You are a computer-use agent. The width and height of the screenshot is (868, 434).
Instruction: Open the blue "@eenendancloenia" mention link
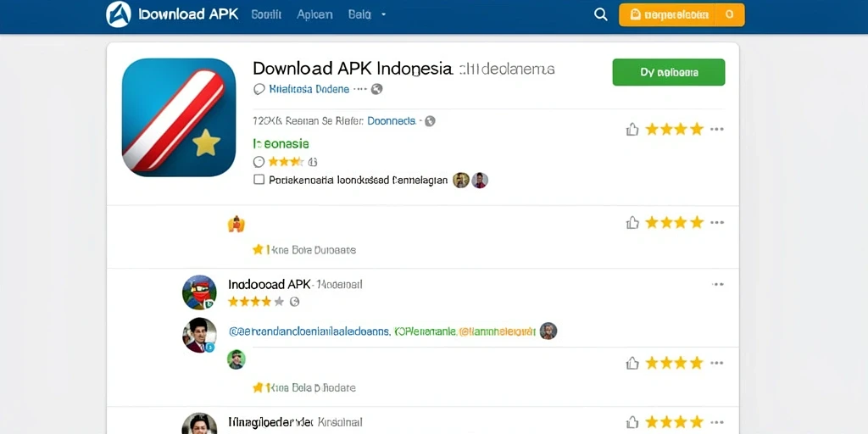tap(309, 331)
